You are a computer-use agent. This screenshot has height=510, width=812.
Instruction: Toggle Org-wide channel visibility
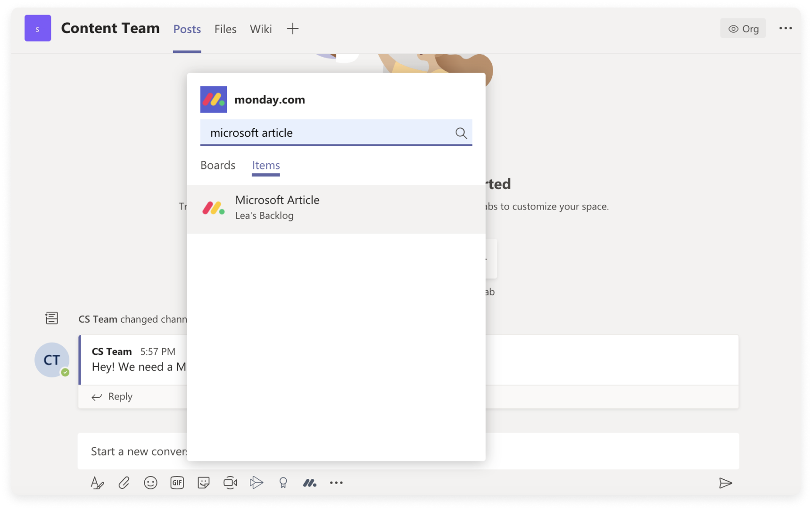coord(743,28)
